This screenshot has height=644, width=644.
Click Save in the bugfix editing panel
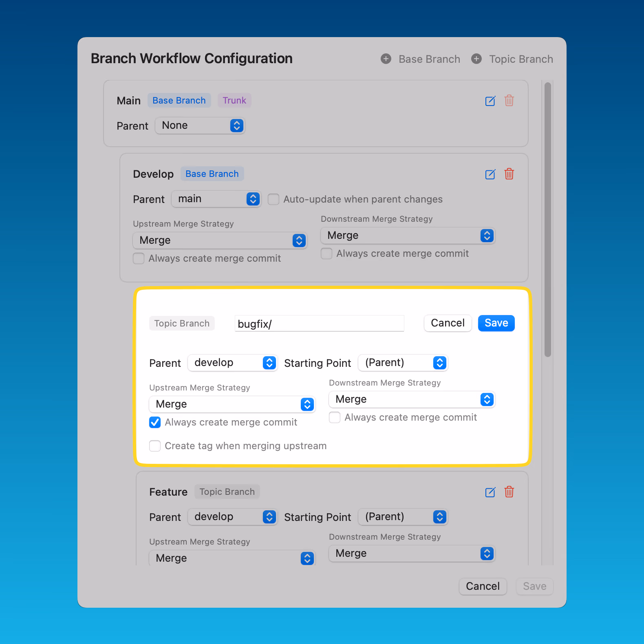point(496,323)
